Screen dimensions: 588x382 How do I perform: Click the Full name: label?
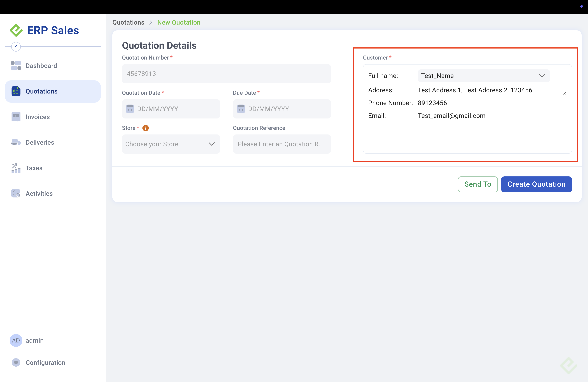[x=383, y=76]
